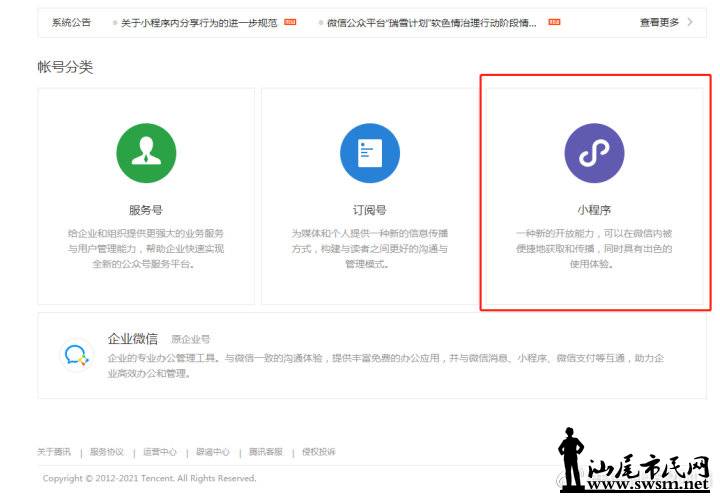Open the 腾讯客服 footer link
This screenshot has width=720, height=498.
coord(266,452)
